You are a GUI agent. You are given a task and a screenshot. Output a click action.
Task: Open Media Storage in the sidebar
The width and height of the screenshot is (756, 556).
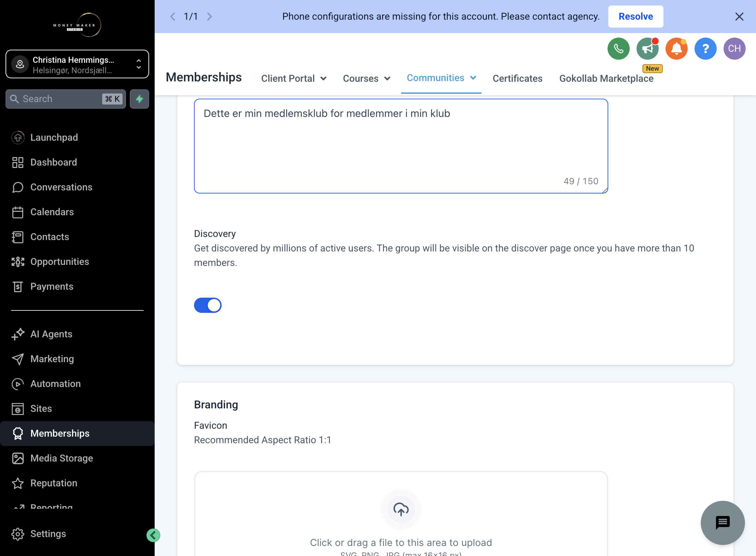click(77, 458)
